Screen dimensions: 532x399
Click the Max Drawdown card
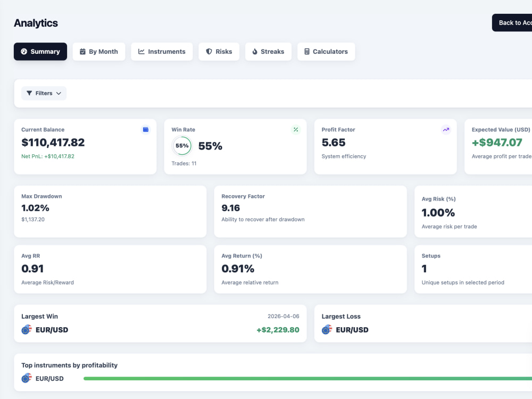tap(110, 211)
